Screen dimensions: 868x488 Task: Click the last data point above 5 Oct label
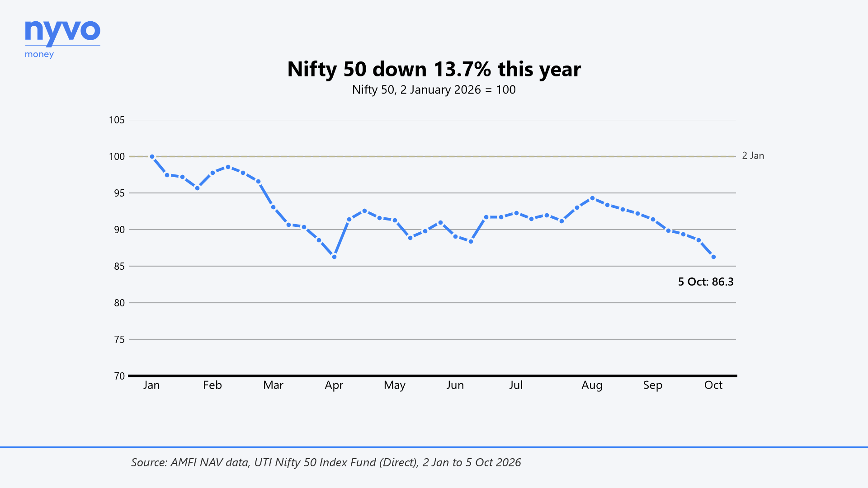(713, 257)
